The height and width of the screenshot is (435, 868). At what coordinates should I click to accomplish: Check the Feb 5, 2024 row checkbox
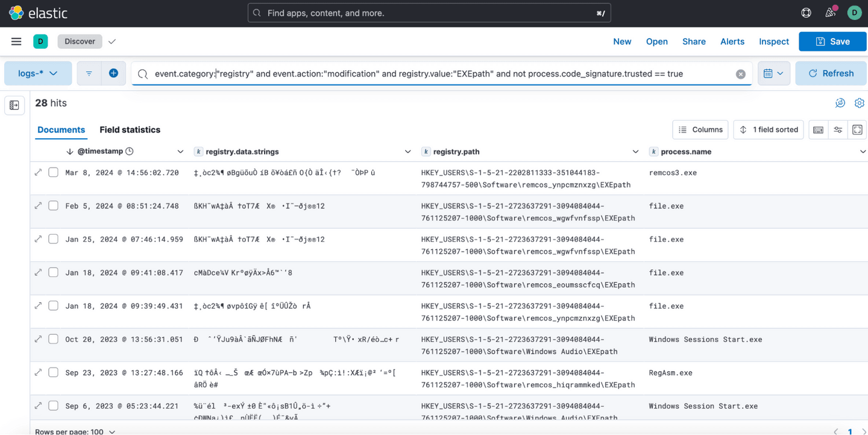(x=53, y=206)
